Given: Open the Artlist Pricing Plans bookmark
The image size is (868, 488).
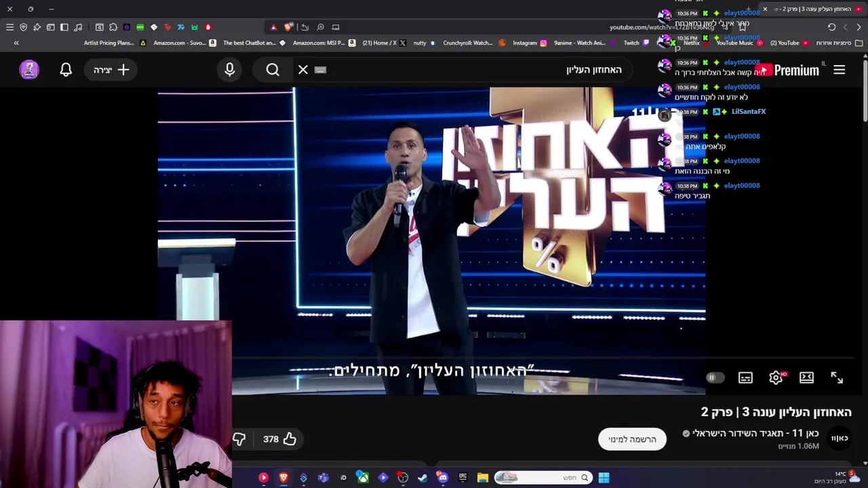Looking at the screenshot, I should pyautogui.click(x=115, y=43).
